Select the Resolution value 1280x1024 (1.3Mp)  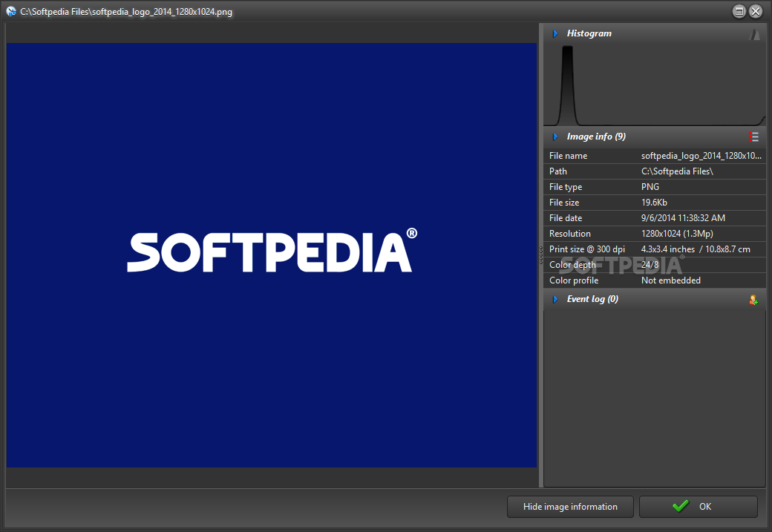coord(677,234)
